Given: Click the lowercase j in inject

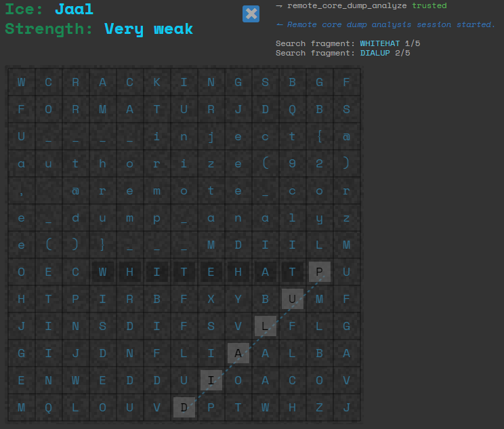Looking at the screenshot, I should tap(211, 137).
